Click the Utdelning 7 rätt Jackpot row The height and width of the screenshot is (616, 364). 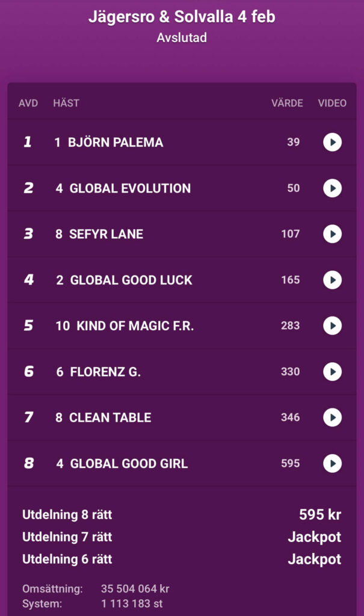click(182, 537)
